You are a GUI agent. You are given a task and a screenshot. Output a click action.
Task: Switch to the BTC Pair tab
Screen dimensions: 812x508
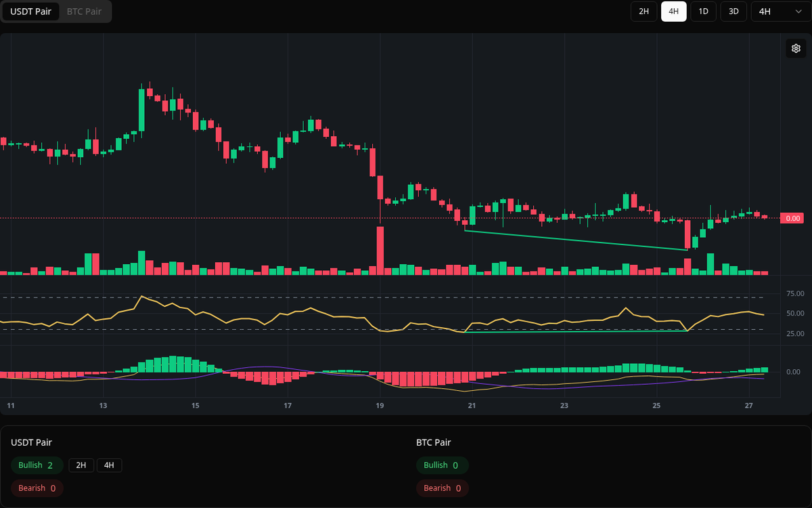(83, 12)
